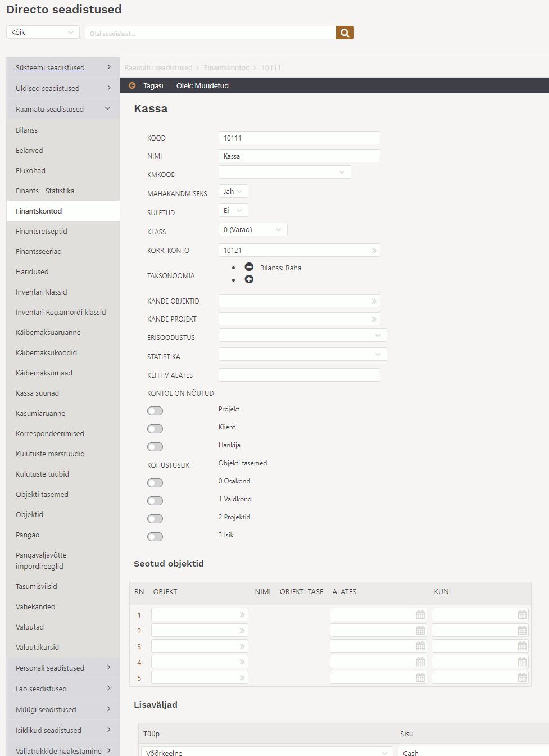Open the STATISTIKA dropdown
549x756 pixels.
(x=302, y=354)
